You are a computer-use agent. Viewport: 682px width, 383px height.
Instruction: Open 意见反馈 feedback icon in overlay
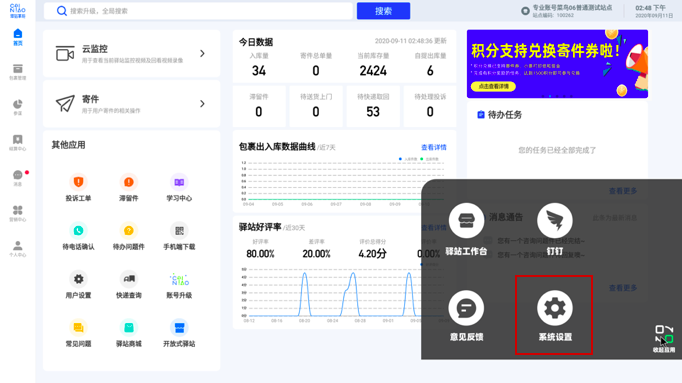pos(466,308)
